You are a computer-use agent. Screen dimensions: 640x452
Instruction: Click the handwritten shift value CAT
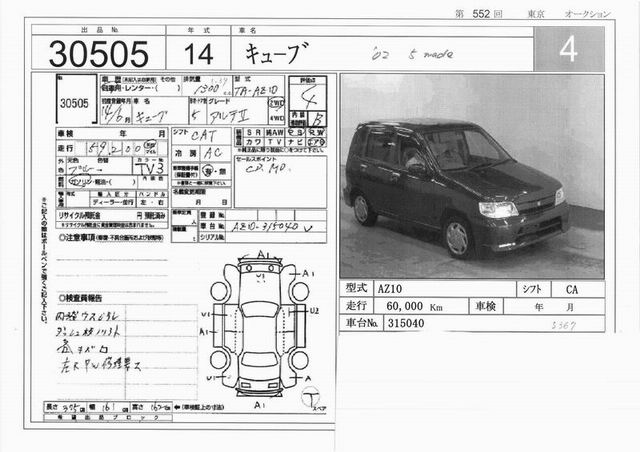[x=204, y=135]
